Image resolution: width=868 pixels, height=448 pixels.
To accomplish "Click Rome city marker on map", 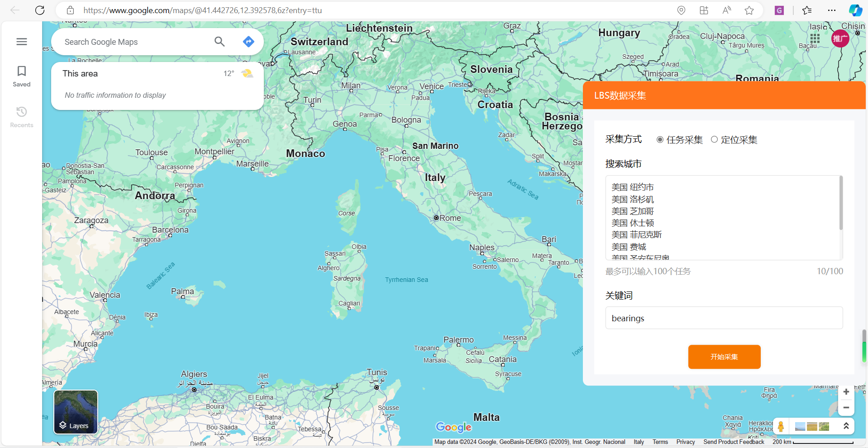I will [x=436, y=218].
